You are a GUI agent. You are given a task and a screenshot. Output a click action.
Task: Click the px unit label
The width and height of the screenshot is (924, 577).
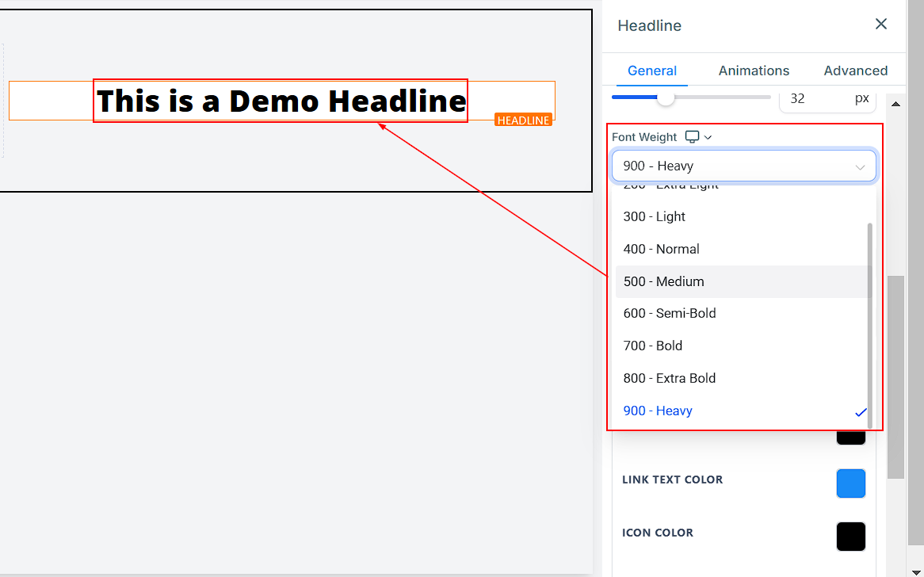click(x=862, y=98)
